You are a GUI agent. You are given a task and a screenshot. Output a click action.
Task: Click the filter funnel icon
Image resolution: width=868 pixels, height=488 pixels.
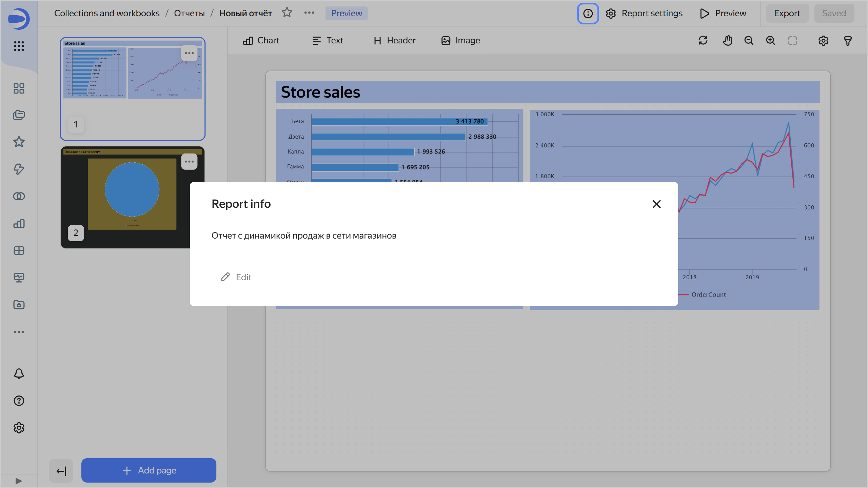tap(848, 41)
